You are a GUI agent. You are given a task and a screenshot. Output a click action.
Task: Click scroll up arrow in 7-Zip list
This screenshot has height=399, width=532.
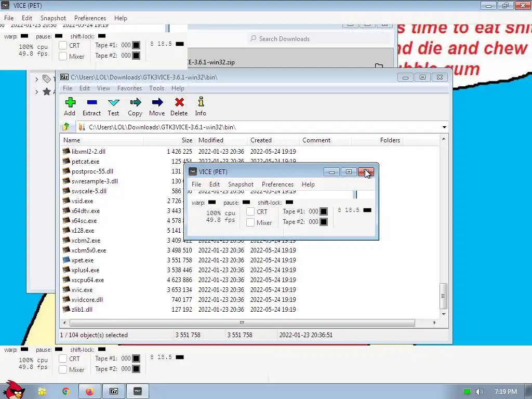(x=444, y=139)
